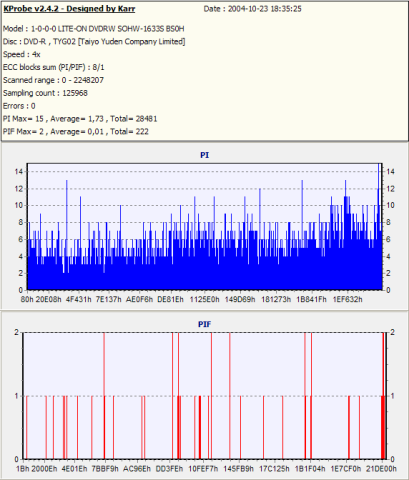Click the PI Max statistics line
This screenshot has width=409, height=480.
pos(80,119)
